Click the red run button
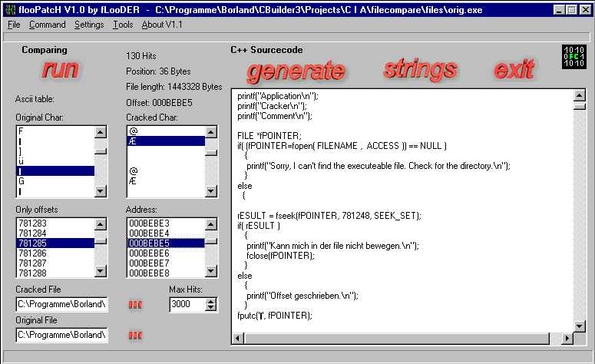The width and height of the screenshot is (595, 364). point(61,70)
